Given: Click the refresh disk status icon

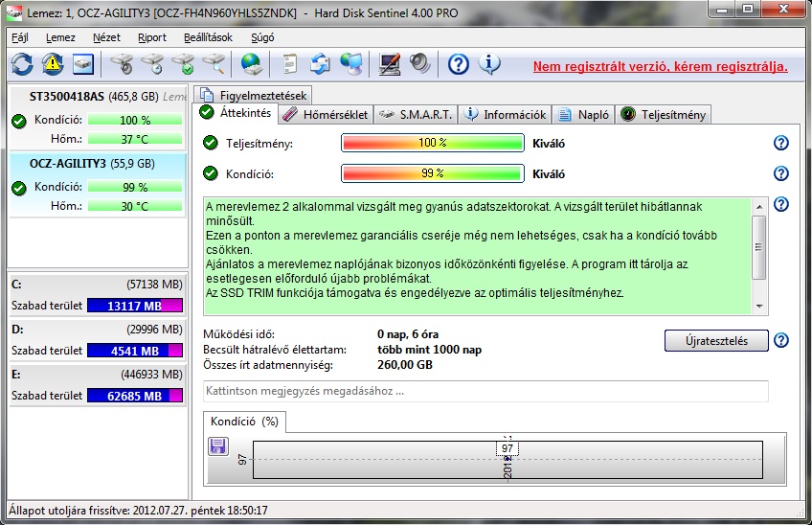Looking at the screenshot, I should click(22, 65).
